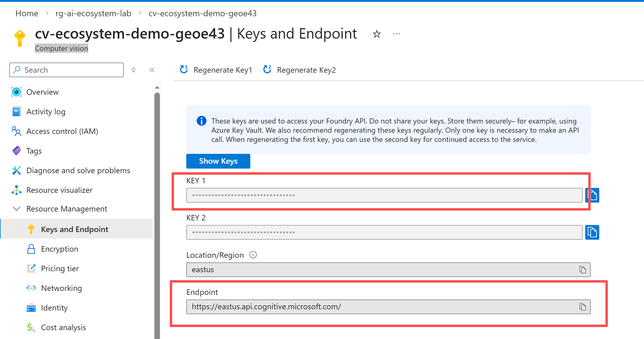Click the Location/Region info icon

253,255
